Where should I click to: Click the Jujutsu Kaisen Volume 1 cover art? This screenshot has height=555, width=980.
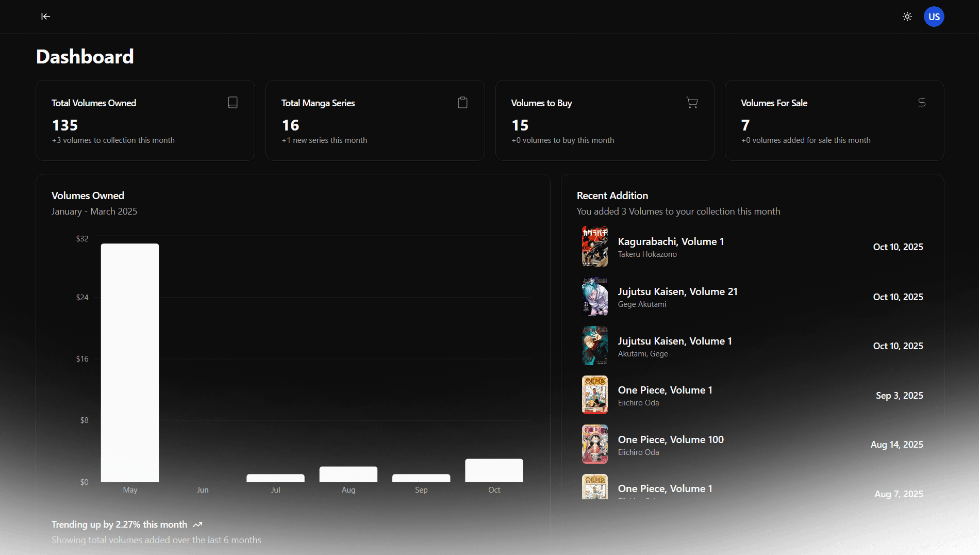[x=594, y=346]
